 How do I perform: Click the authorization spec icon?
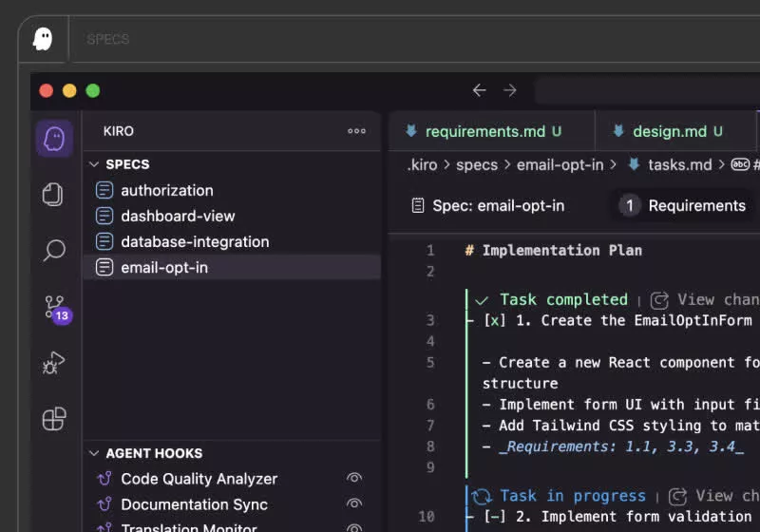(x=104, y=190)
